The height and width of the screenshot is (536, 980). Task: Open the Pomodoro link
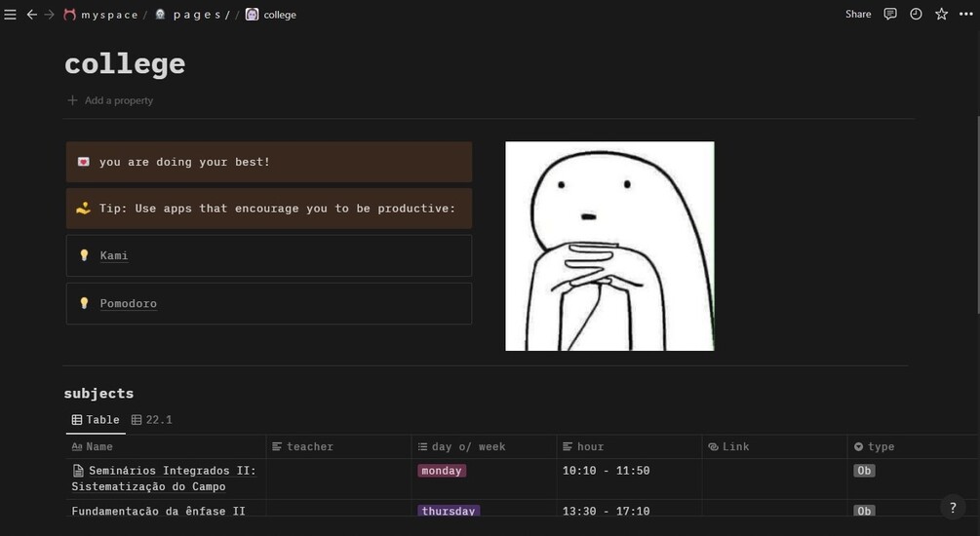128,304
